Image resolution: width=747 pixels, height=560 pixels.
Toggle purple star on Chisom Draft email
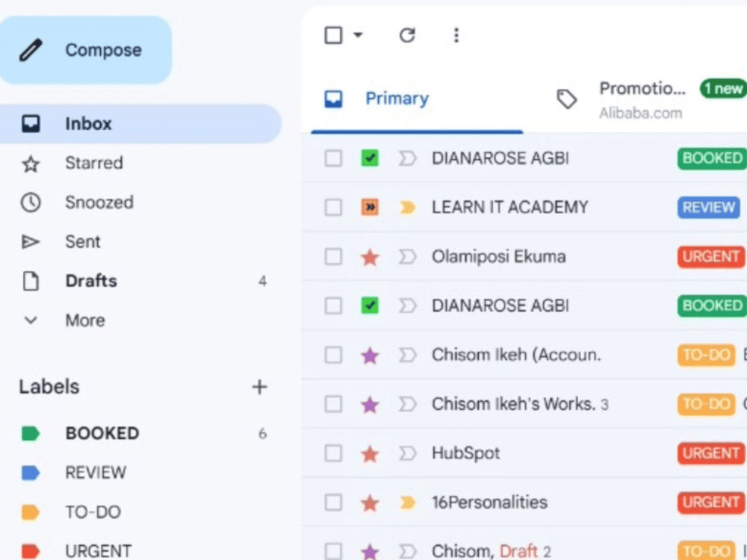pyautogui.click(x=371, y=552)
